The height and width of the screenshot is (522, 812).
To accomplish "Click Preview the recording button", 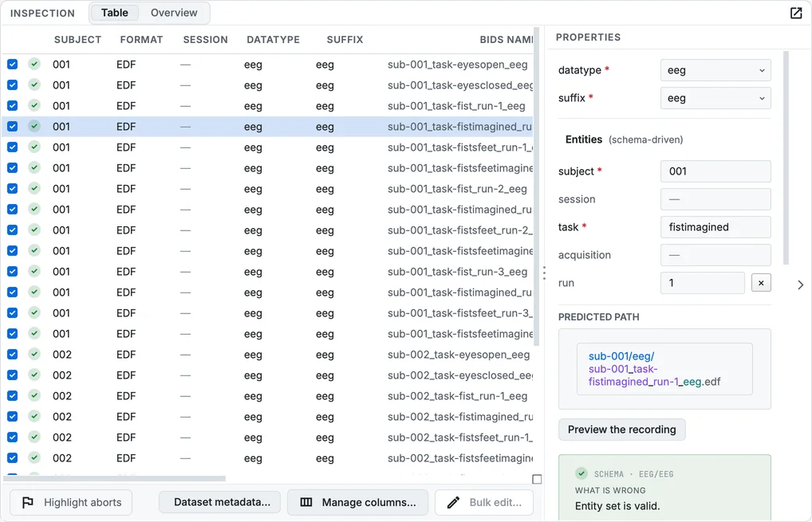I will coord(621,430).
